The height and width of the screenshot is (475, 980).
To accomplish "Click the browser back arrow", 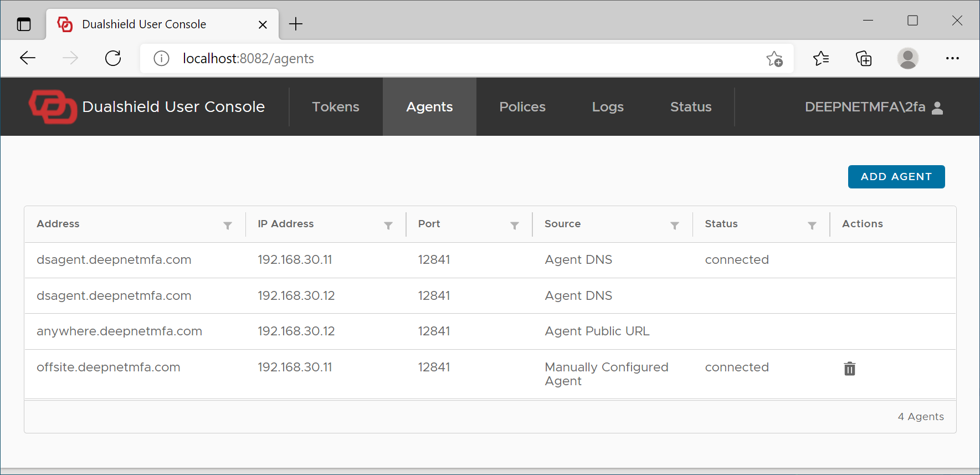I will pos(28,58).
